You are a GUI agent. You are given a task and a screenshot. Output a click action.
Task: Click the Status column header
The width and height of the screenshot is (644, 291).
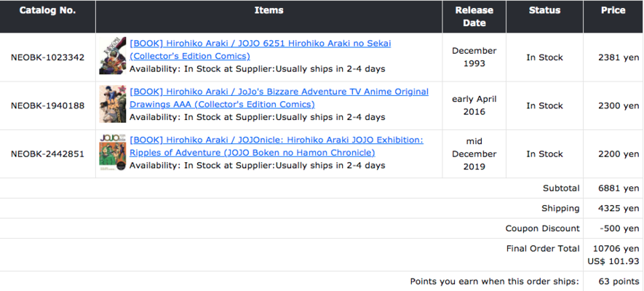544,11
